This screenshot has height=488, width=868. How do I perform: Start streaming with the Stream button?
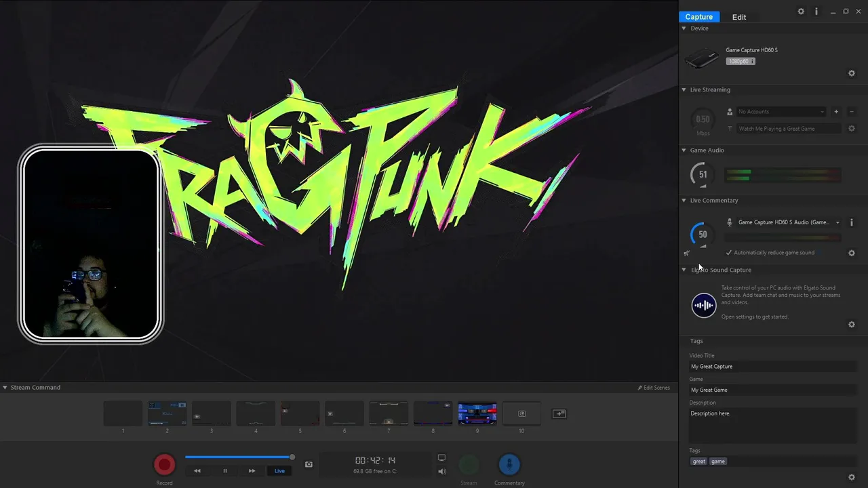click(x=469, y=465)
